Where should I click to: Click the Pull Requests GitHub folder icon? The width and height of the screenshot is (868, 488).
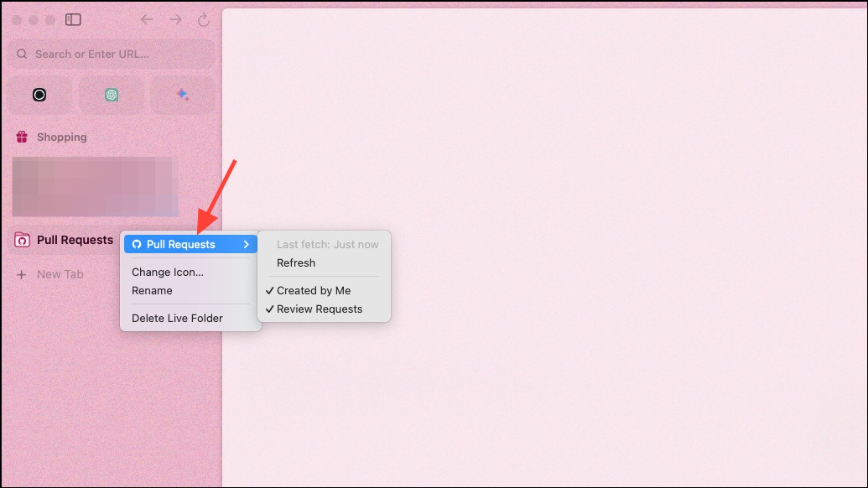point(22,240)
